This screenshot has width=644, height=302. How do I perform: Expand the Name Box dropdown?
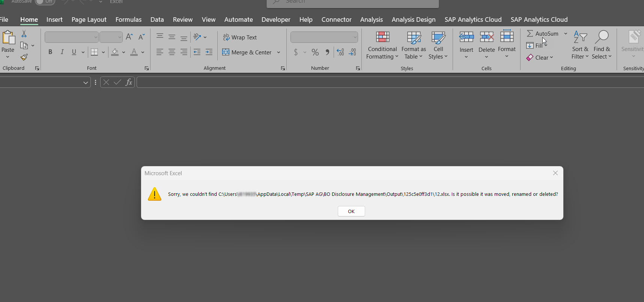(86, 83)
